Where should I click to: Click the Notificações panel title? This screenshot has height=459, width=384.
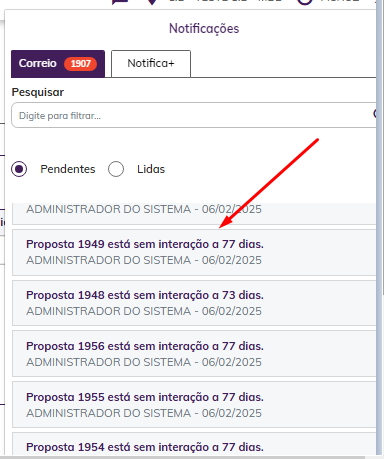pyautogui.click(x=204, y=29)
